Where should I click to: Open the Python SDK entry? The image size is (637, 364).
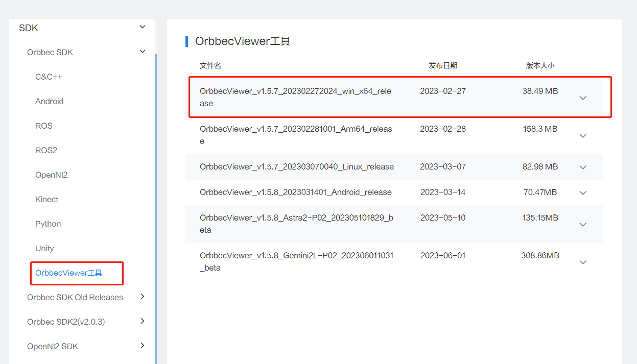[48, 224]
